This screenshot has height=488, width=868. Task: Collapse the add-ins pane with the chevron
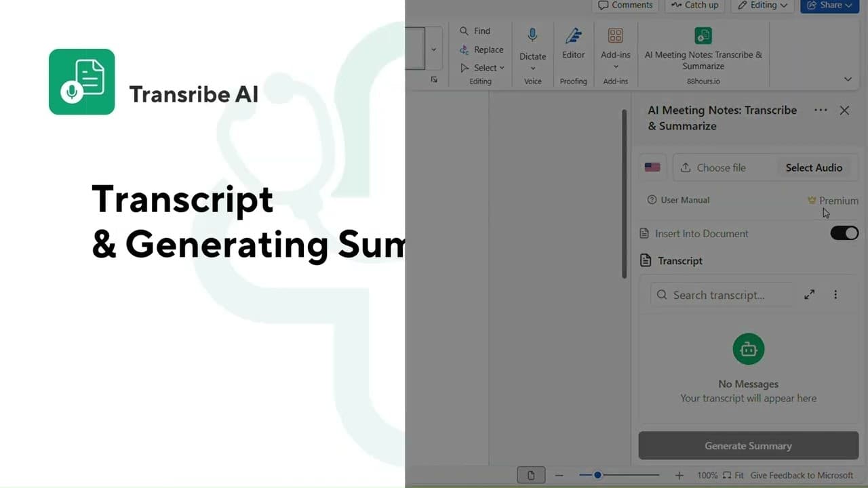[848, 79]
